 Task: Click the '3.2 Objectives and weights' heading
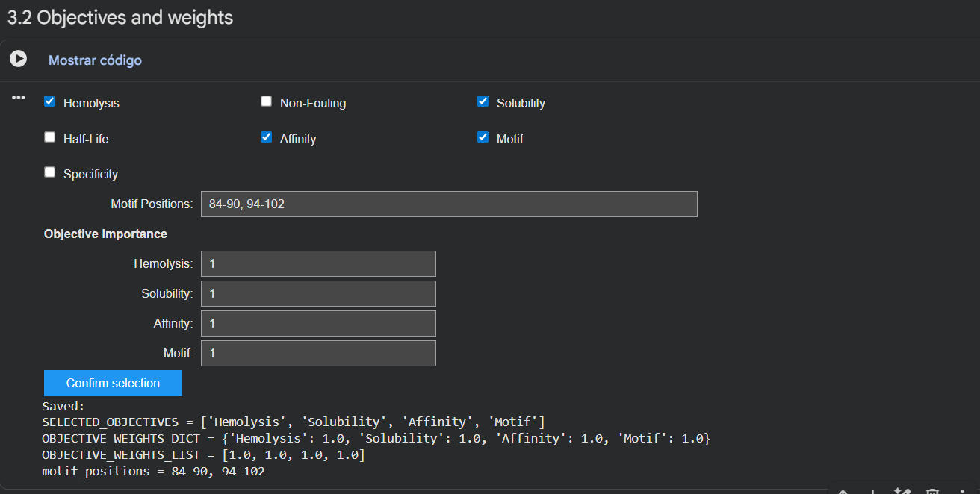(120, 17)
